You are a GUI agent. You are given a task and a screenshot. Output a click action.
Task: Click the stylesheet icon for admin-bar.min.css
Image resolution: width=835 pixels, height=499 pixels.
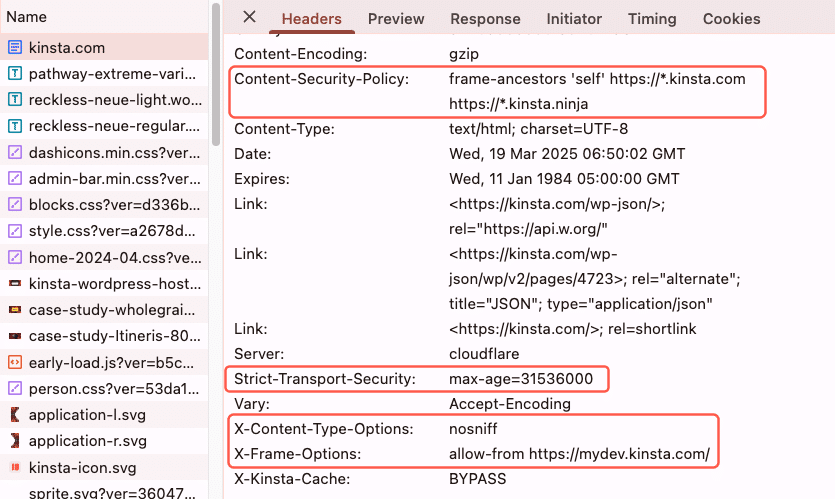15,178
